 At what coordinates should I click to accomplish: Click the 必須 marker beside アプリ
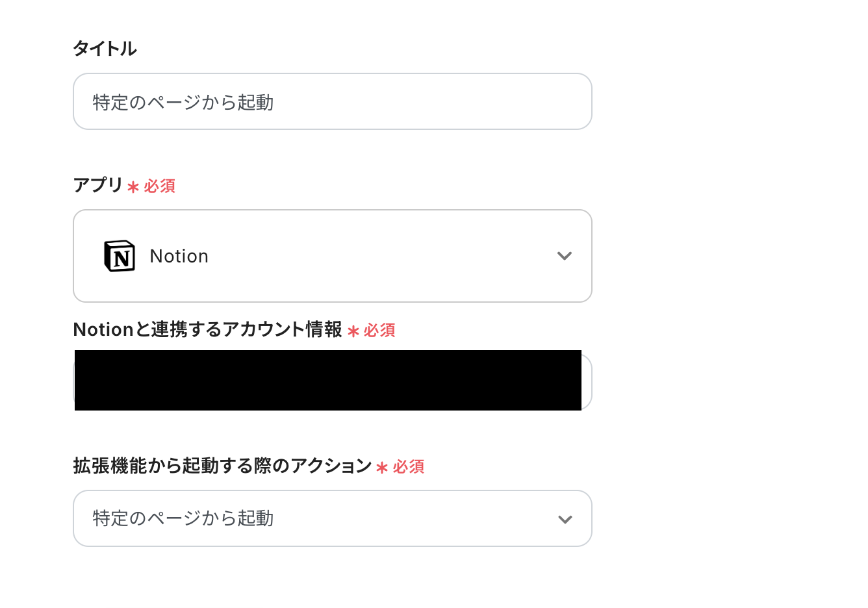click(160, 186)
